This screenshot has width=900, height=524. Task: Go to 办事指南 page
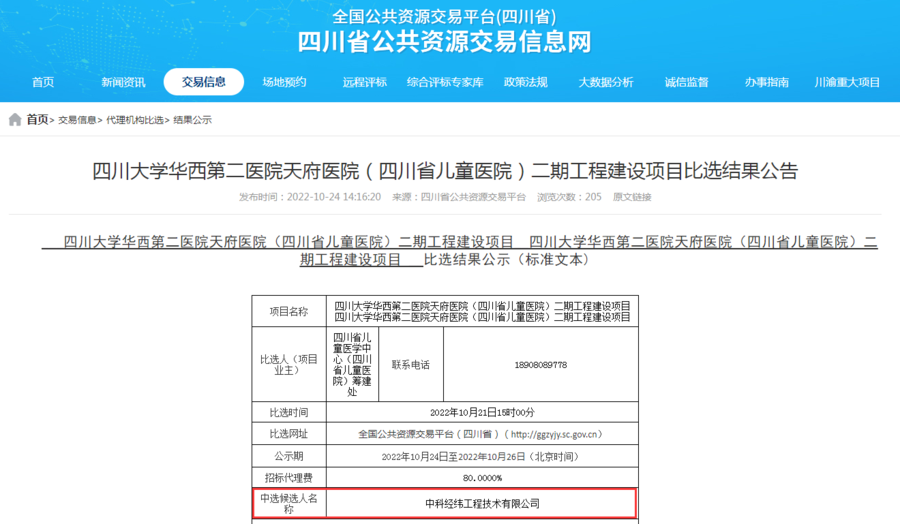coord(766,82)
